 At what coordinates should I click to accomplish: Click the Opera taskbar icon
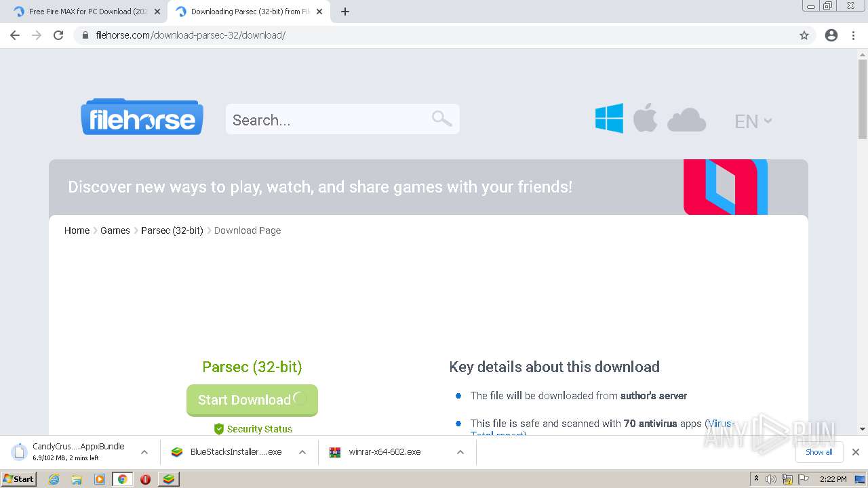pos(145,479)
